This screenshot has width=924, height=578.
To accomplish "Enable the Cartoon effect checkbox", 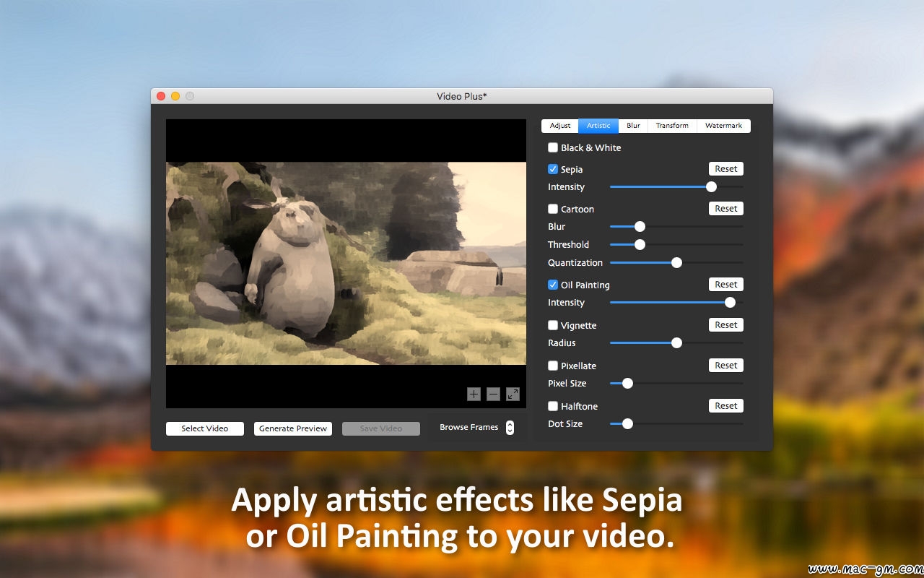I will coord(553,209).
